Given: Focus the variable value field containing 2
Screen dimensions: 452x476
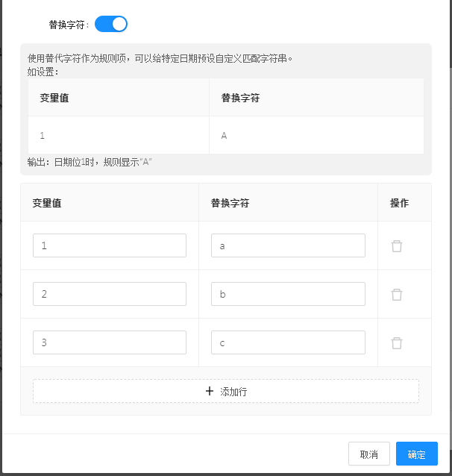Looking at the screenshot, I should [x=110, y=294].
